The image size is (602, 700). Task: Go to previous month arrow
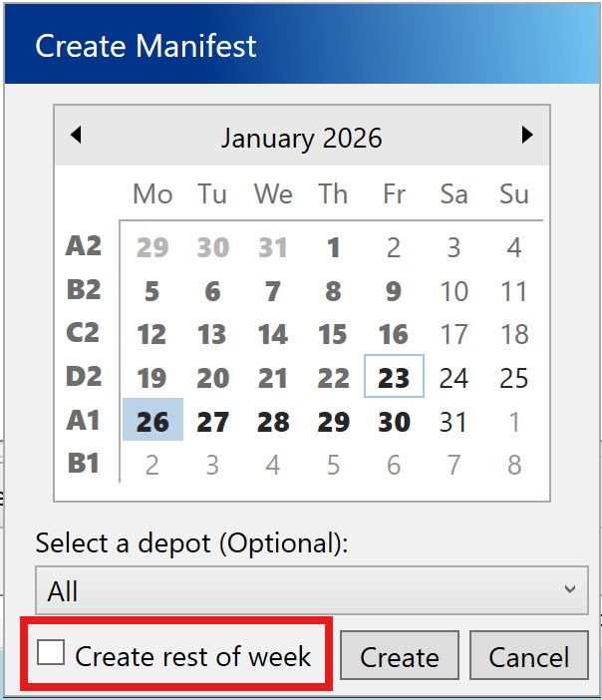coord(76,136)
